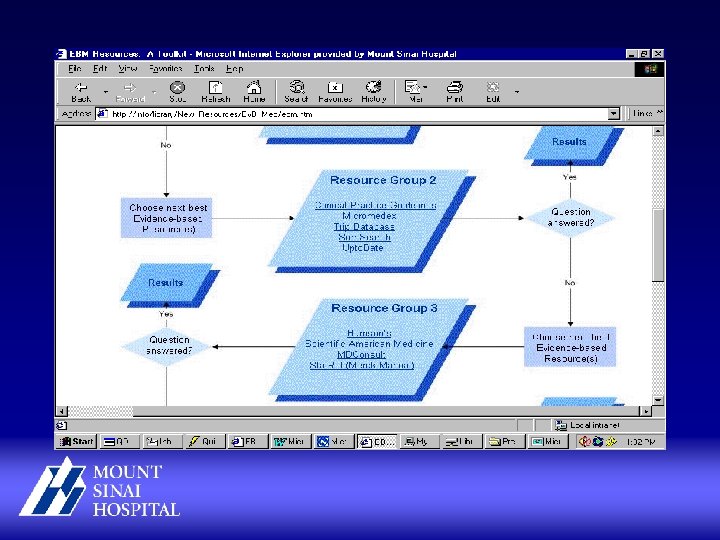Viewport: 720px width, 540px height.
Task: Click the UptoDate text entry
Action: point(363,248)
